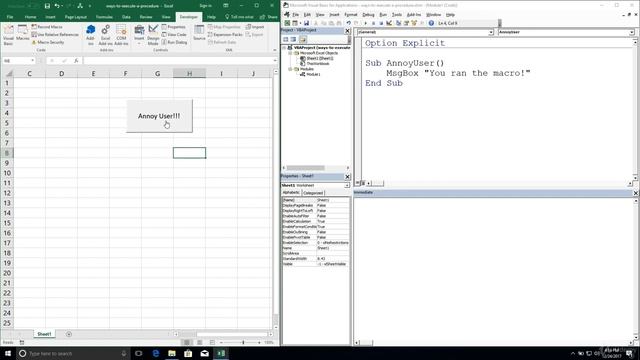Switch to the Categorized properties tab

pyautogui.click(x=313, y=193)
